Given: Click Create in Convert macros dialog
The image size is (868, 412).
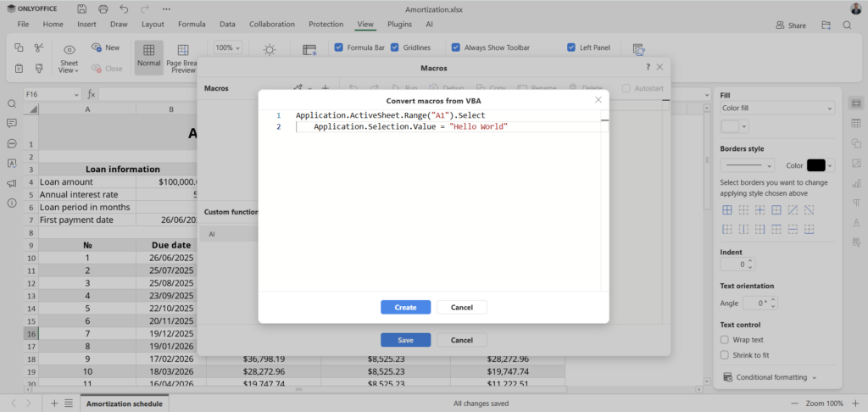Looking at the screenshot, I should pos(405,308).
